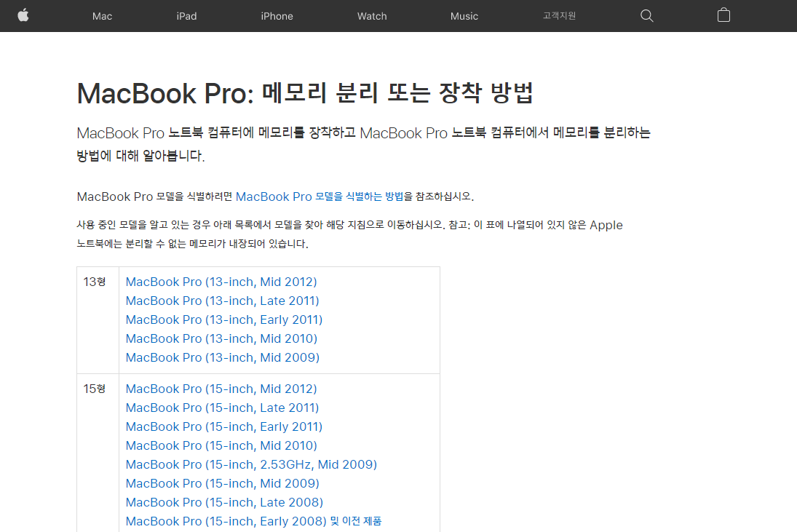Open the iPad menu item
797x532 pixels.
coord(186,16)
